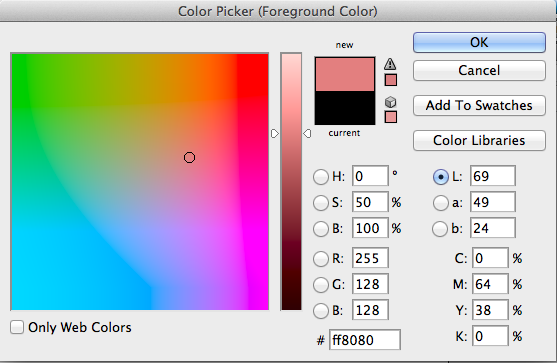This screenshot has height=363, width=557.
Task: Click the Only Web Colors label text
Action: tap(80, 327)
